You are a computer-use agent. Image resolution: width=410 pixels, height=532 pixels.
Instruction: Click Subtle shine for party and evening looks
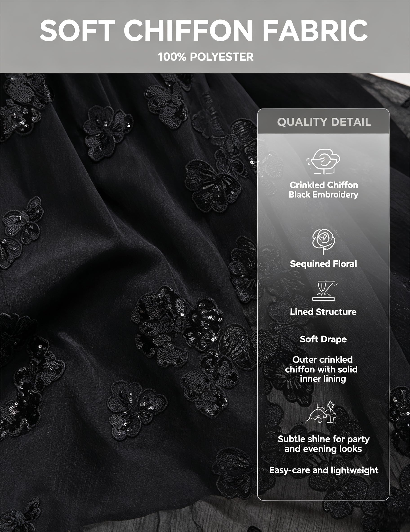[323, 444]
